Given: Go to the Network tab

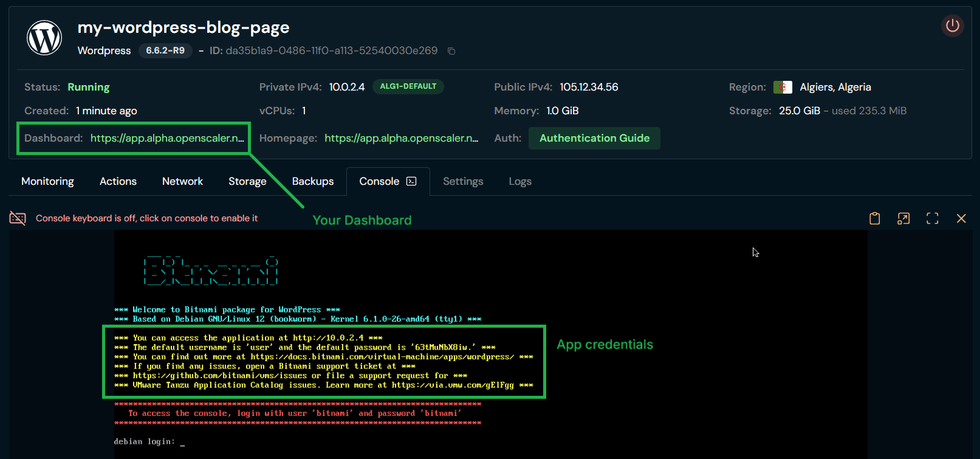Looking at the screenshot, I should (182, 181).
